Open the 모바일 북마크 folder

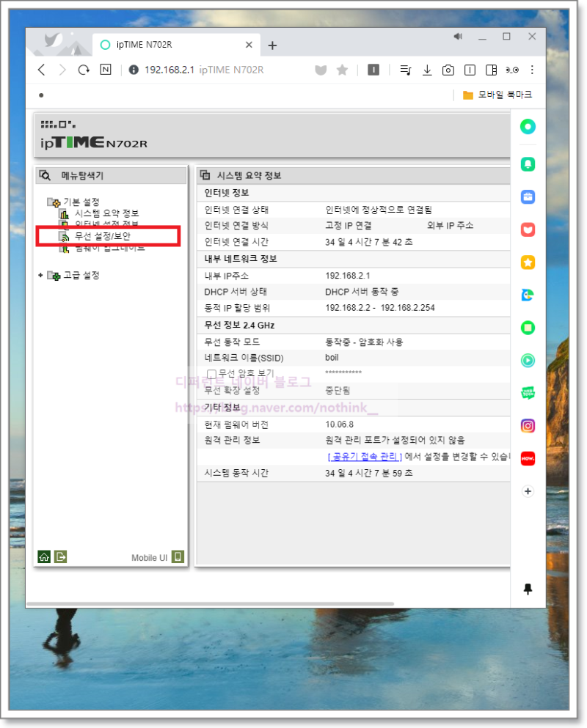[x=506, y=95]
